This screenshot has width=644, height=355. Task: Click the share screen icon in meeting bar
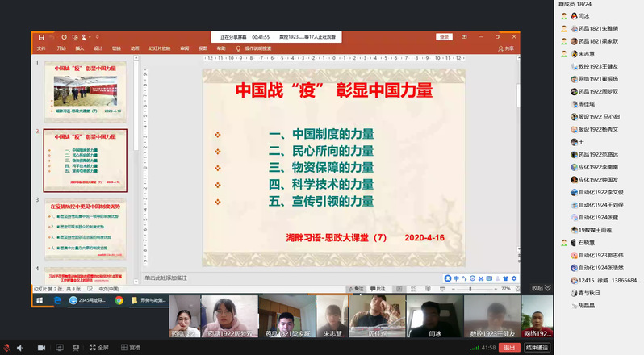pos(60,348)
